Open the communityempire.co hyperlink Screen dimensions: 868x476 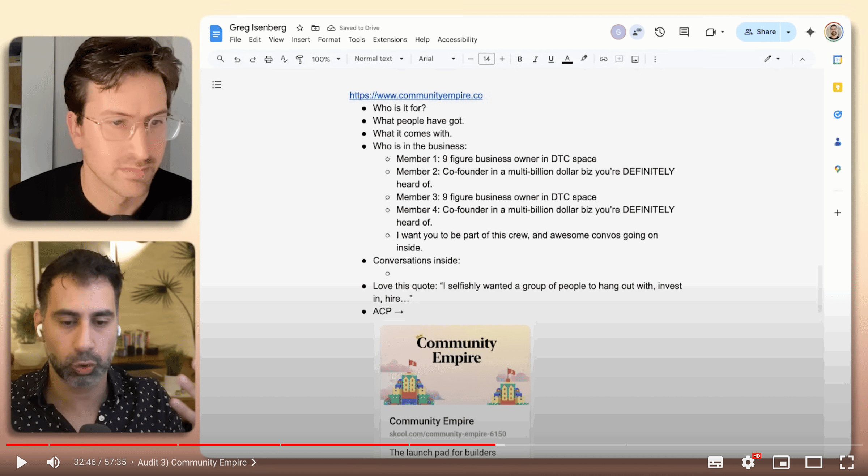pyautogui.click(x=416, y=95)
